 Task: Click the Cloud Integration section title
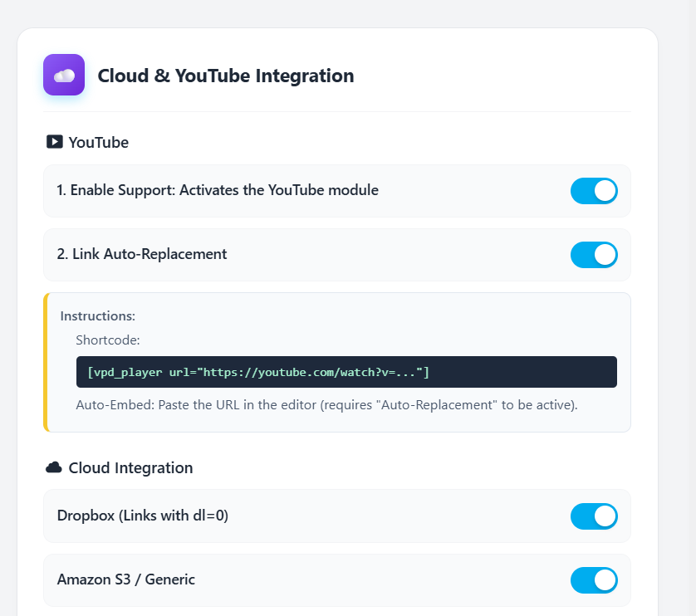click(130, 468)
